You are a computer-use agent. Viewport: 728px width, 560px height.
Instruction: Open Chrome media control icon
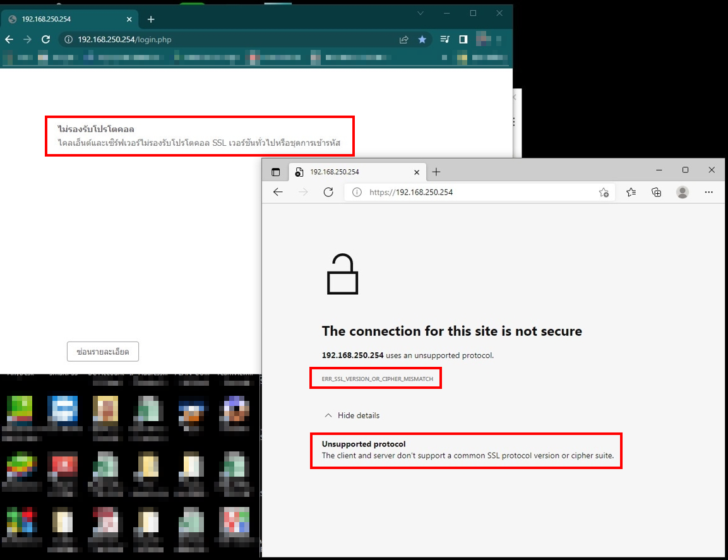click(x=445, y=40)
